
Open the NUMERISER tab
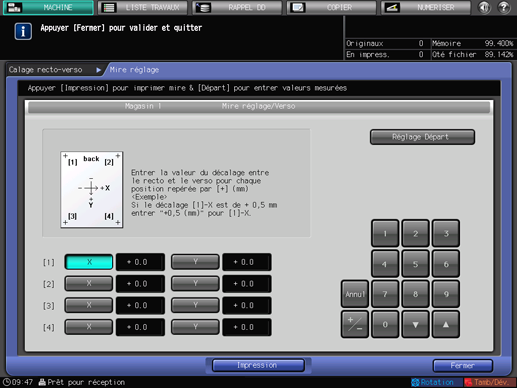click(x=426, y=7)
